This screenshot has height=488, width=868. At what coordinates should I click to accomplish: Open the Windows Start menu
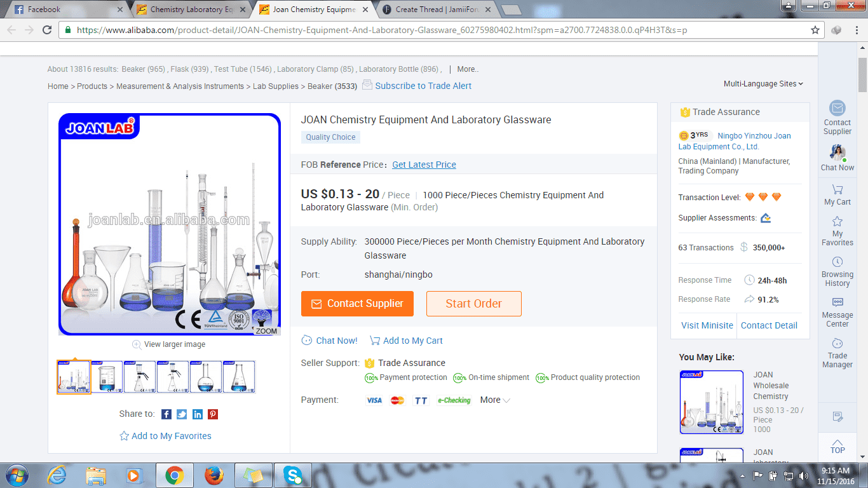pyautogui.click(x=17, y=475)
